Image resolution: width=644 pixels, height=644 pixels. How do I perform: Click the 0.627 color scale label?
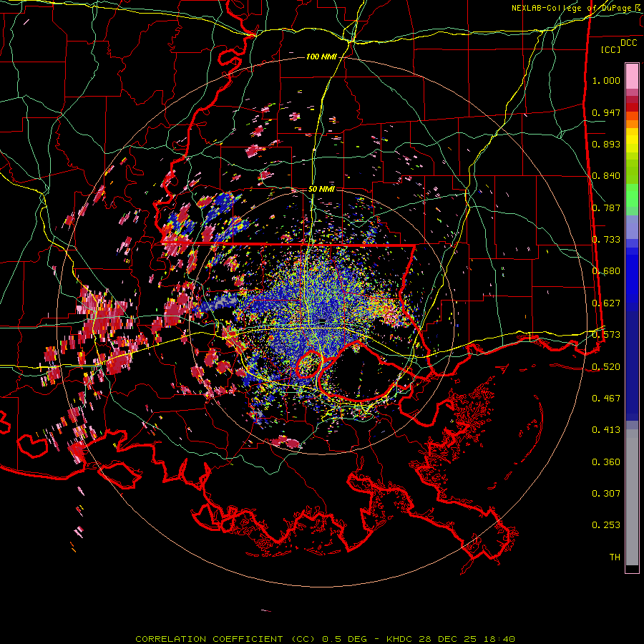pyautogui.click(x=606, y=303)
